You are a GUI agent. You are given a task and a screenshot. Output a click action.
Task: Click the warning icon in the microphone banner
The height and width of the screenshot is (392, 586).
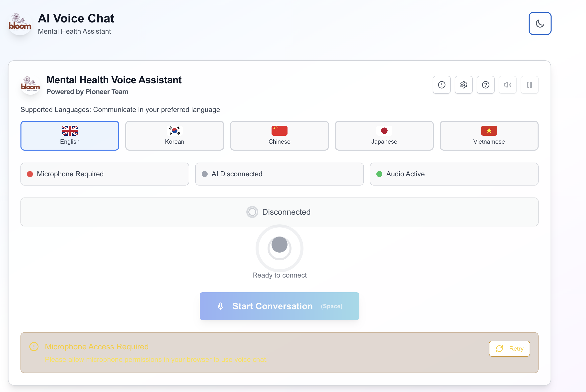pyautogui.click(x=34, y=347)
